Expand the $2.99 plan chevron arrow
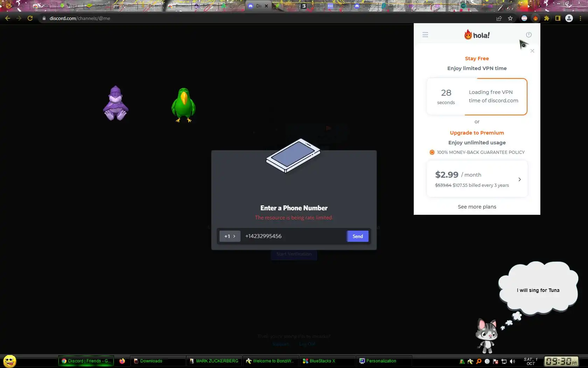Image resolution: width=588 pixels, height=368 pixels. coord(520,179)
